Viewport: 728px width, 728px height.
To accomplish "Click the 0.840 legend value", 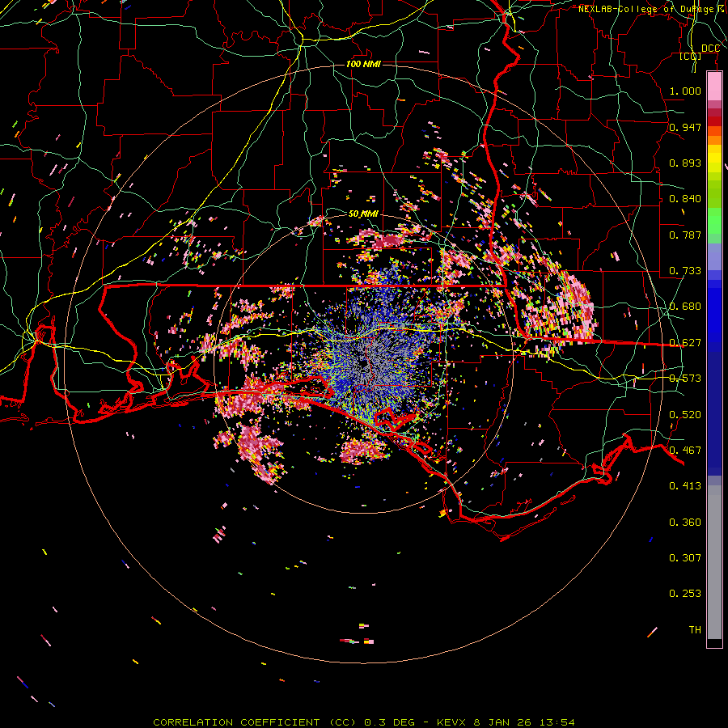I will click(x=684, y=199).
